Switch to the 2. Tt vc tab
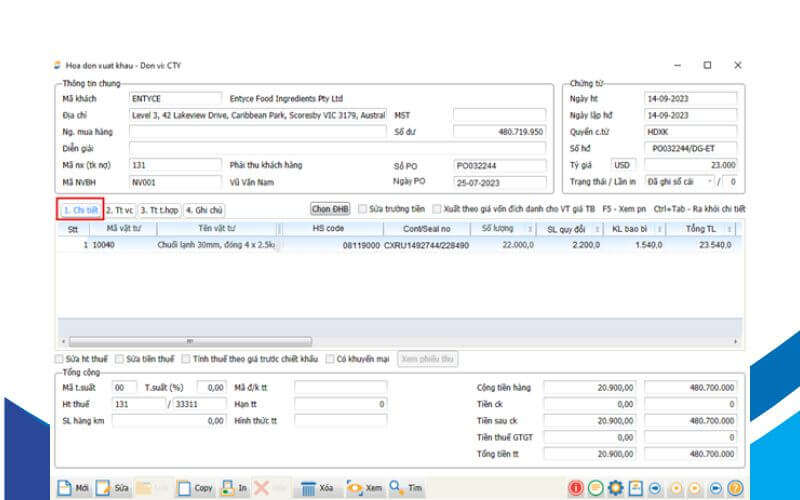 point(120,210)
